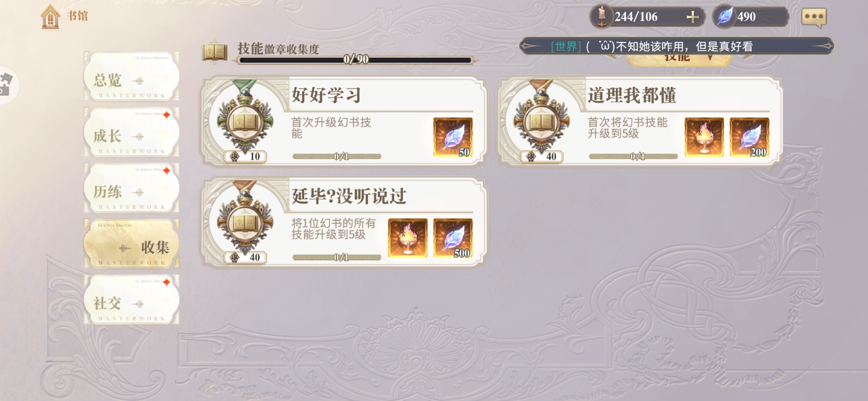Switch to the 成长 tab
The image size is (868, 401).
pos(131,132)
